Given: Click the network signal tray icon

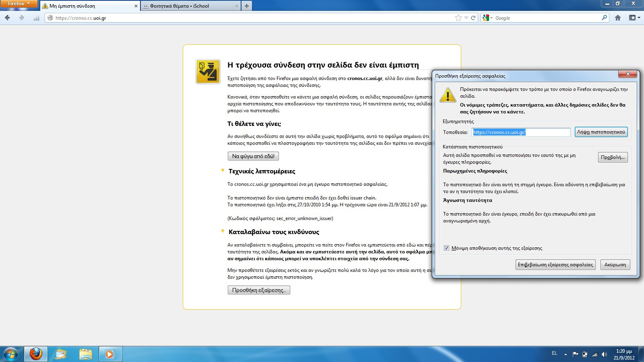Looking at the screenshot, I should pos(594,354).
